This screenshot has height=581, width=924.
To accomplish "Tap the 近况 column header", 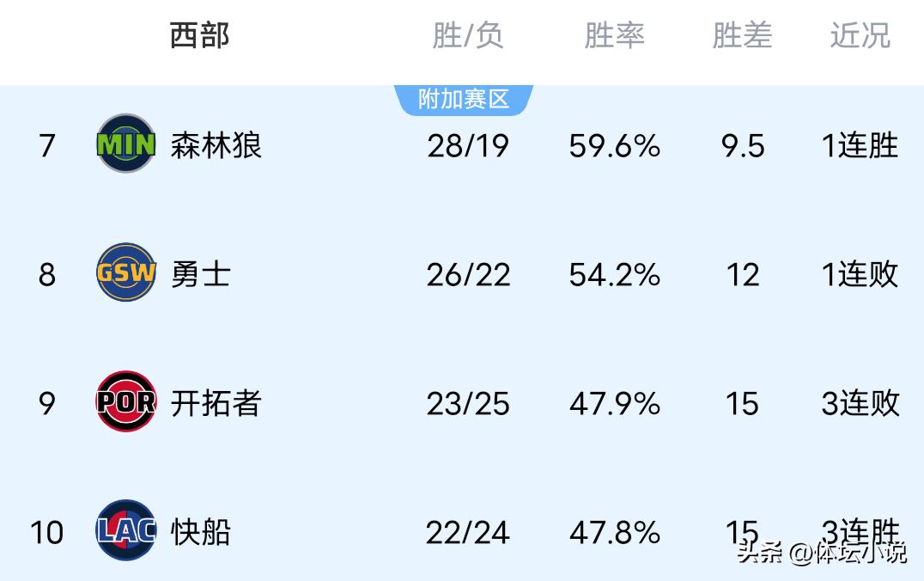I will pyautogui.click(x=860, y=36).
